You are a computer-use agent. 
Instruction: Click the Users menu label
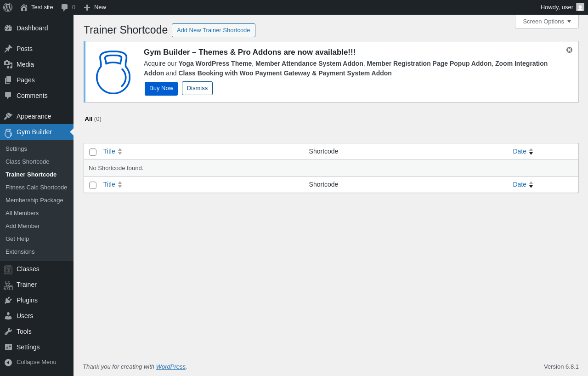25,316
